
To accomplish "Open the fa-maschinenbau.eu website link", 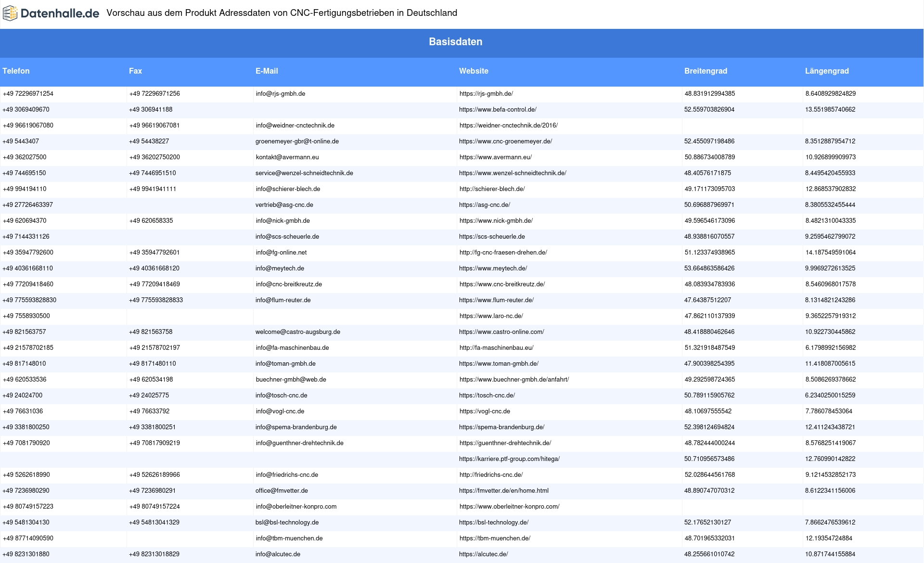I will 496,348.
